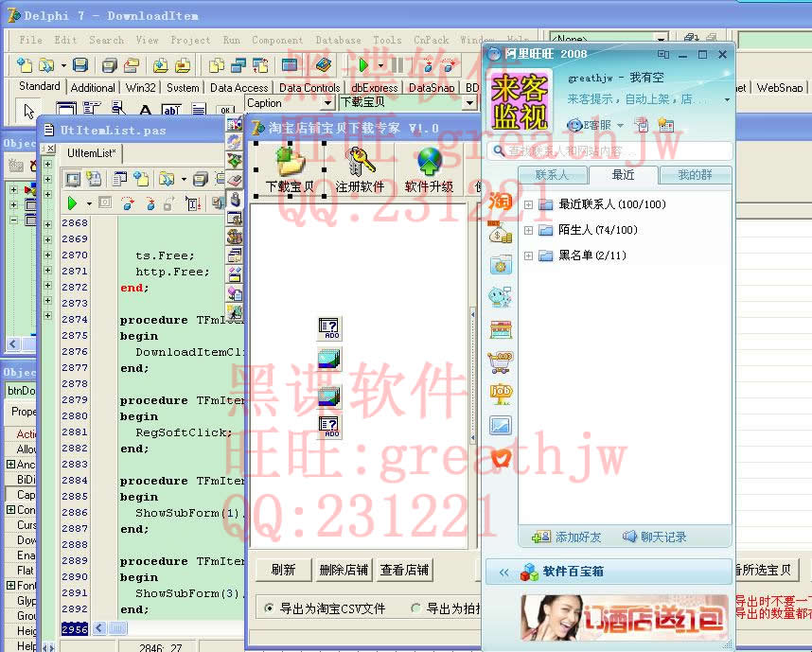Click the top ADO query component on form
The image size is (812, 652).
pos(328,327)
